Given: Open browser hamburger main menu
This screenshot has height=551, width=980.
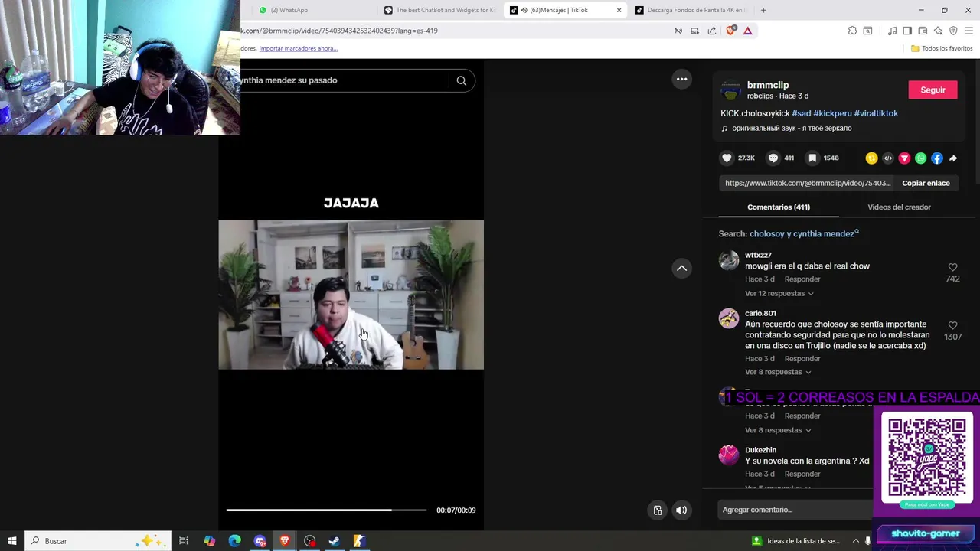Looking at the screenshot, I should pos(969,31).
